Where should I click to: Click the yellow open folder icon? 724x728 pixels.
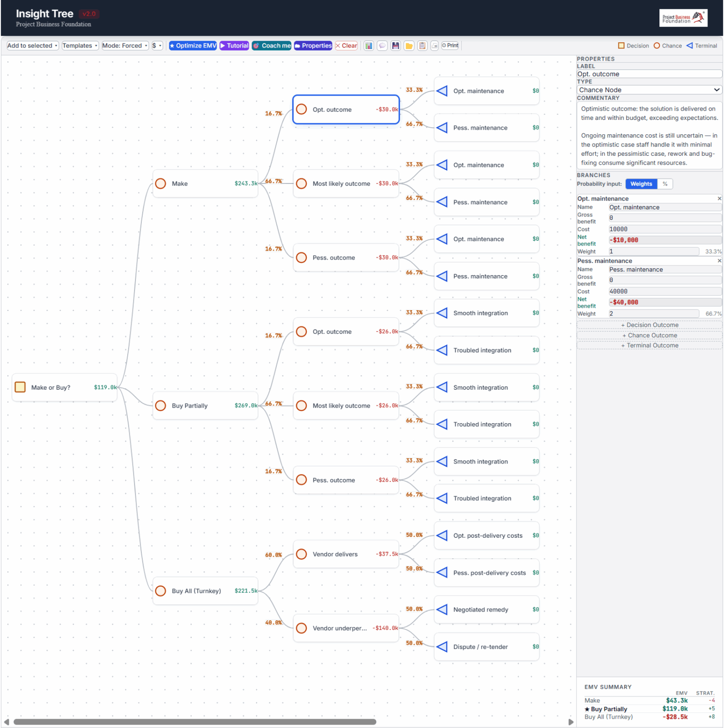tap(409, 46)
